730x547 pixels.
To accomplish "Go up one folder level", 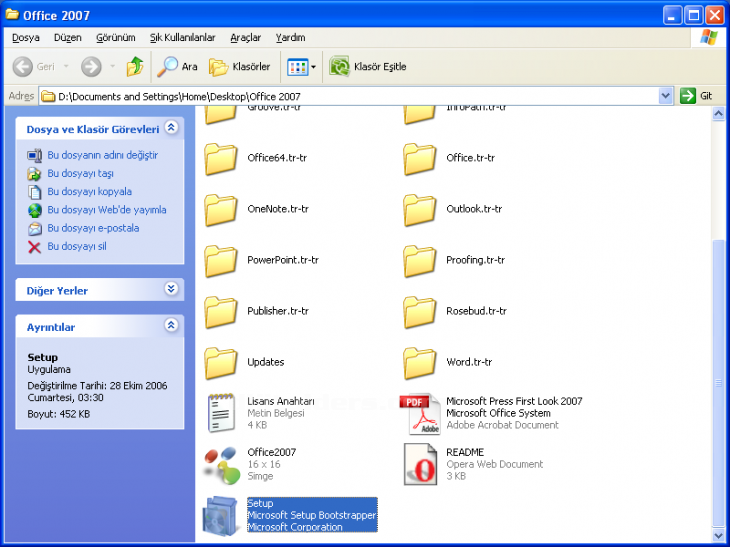I will (x=135, y=67).
